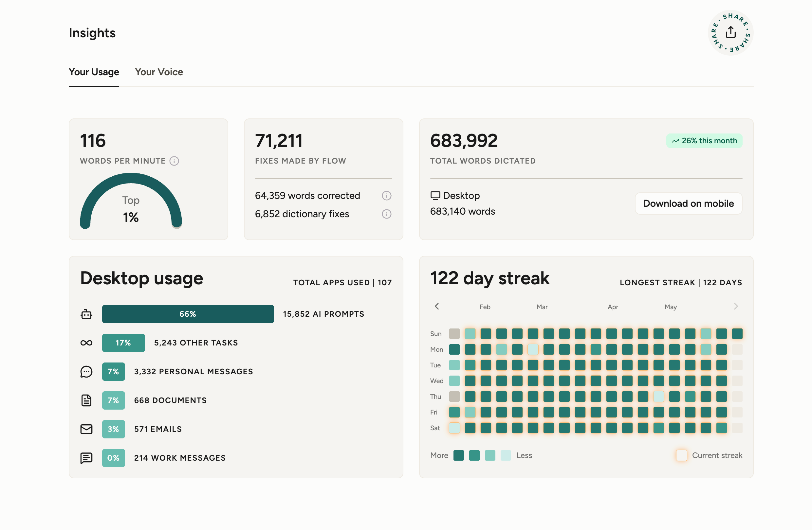Screen dimensions: 812x530
Task: Click the work messages icon
Action: (86, 458)
